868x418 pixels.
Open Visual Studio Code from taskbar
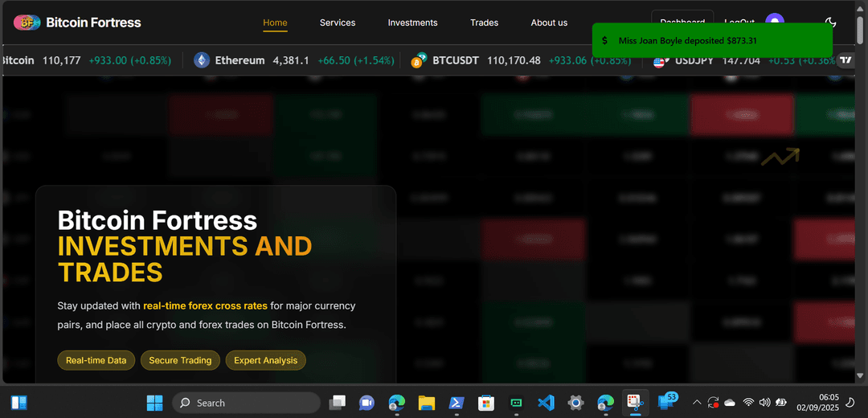546,403
